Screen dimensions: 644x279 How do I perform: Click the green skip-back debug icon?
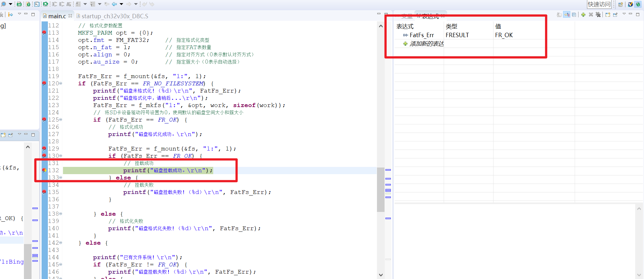pos(46,4)
